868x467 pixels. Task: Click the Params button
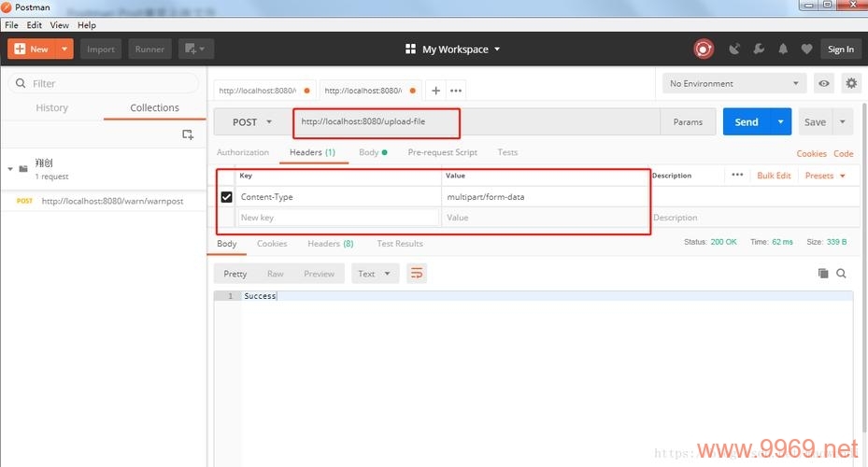(688, 122)
